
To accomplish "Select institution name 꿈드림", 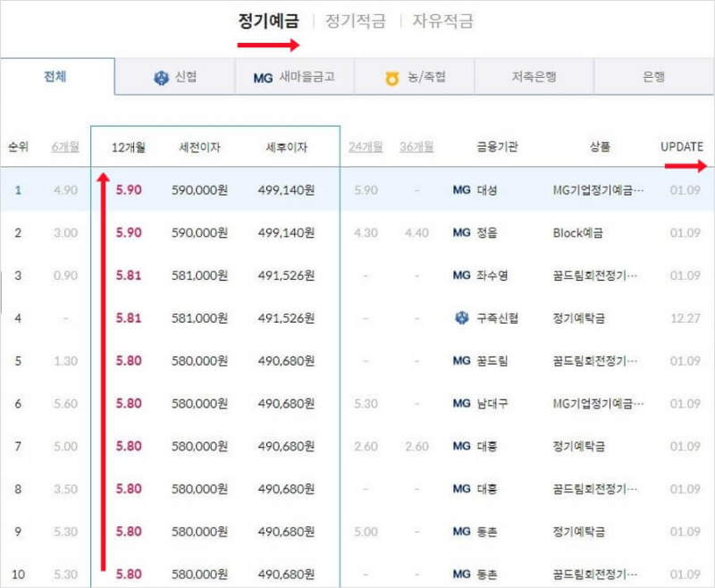I will 492,361.
